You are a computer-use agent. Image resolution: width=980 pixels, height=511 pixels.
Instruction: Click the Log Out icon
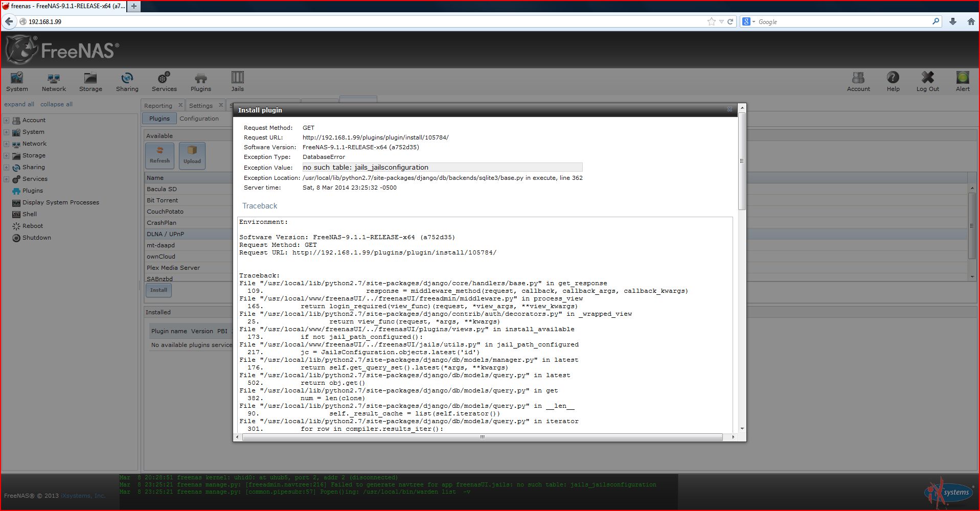point(928,82)
